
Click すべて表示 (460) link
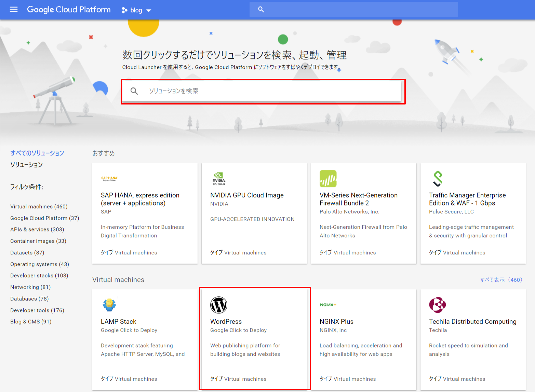(501, 280)
